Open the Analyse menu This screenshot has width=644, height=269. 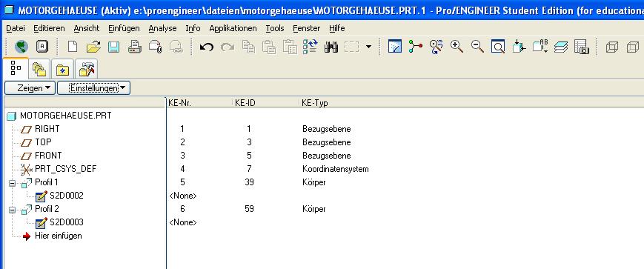coord(162,28)
